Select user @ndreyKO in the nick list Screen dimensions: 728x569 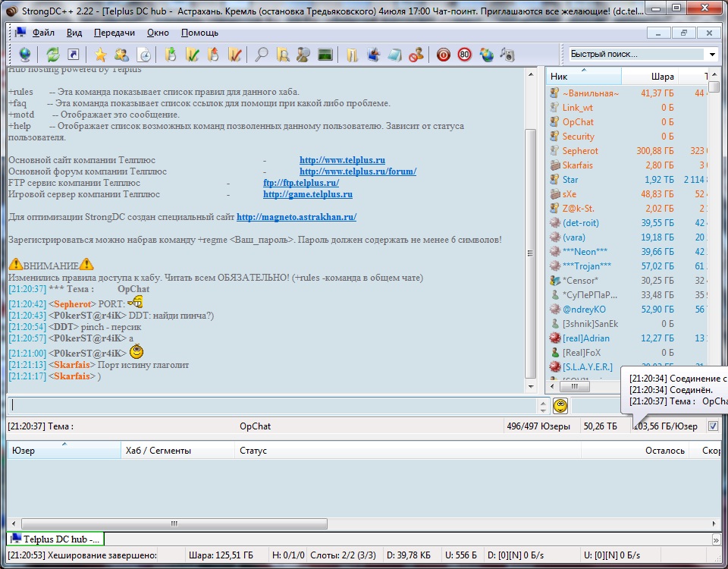(584, 310)
